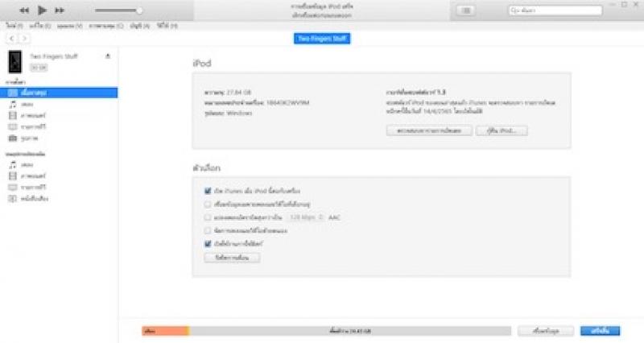
Task: Go forward using the right chevron arrow
Action: [x=25, y=39]
